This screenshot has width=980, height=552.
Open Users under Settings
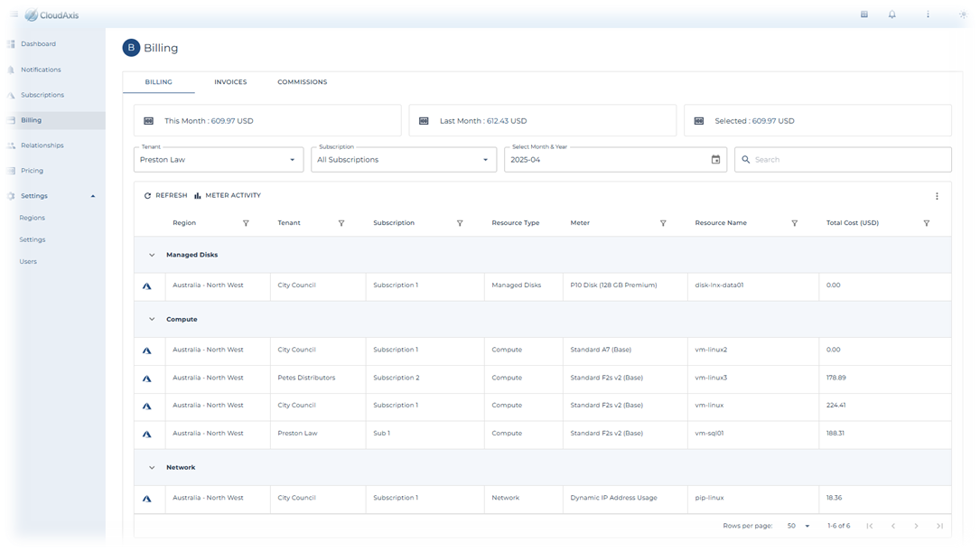(28, 262)
